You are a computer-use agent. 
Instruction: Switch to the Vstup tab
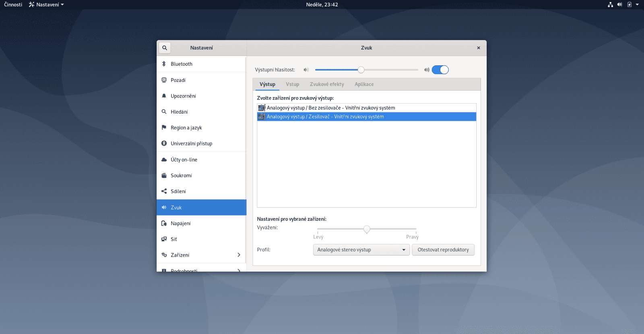click(x=293, y=84)
